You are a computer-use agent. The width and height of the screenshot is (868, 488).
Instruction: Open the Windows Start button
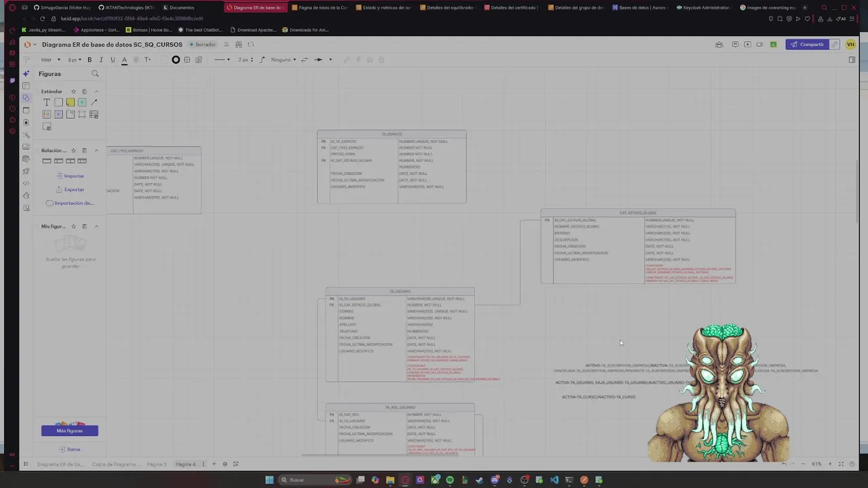point(269,480)
